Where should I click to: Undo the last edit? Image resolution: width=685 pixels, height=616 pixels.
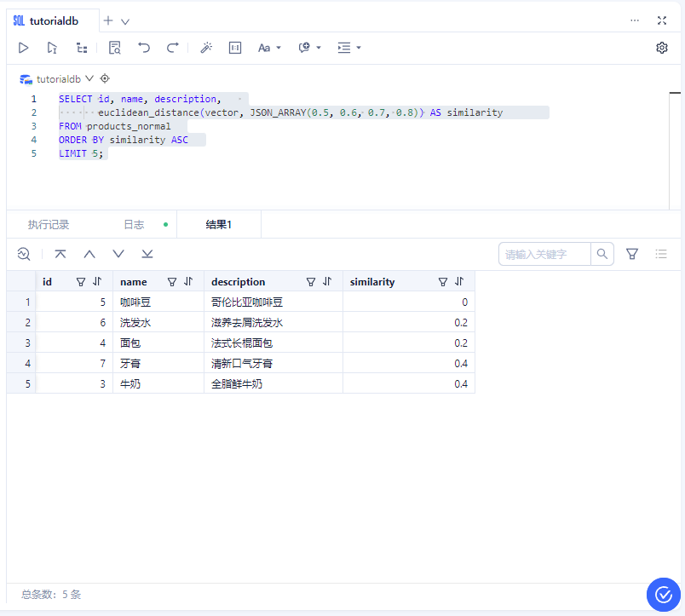(144, 48)
